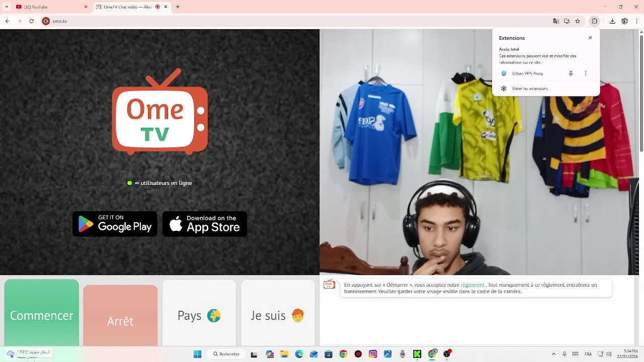Start a chat with the Commencer button
The image size is (644, 362).
(42, 313)
